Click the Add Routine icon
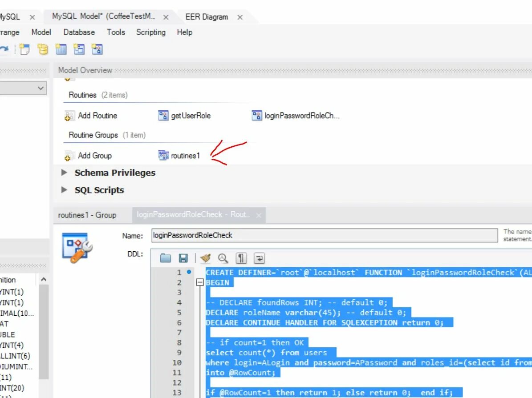Viewport: 532px width, 398px height. [69, 116]
